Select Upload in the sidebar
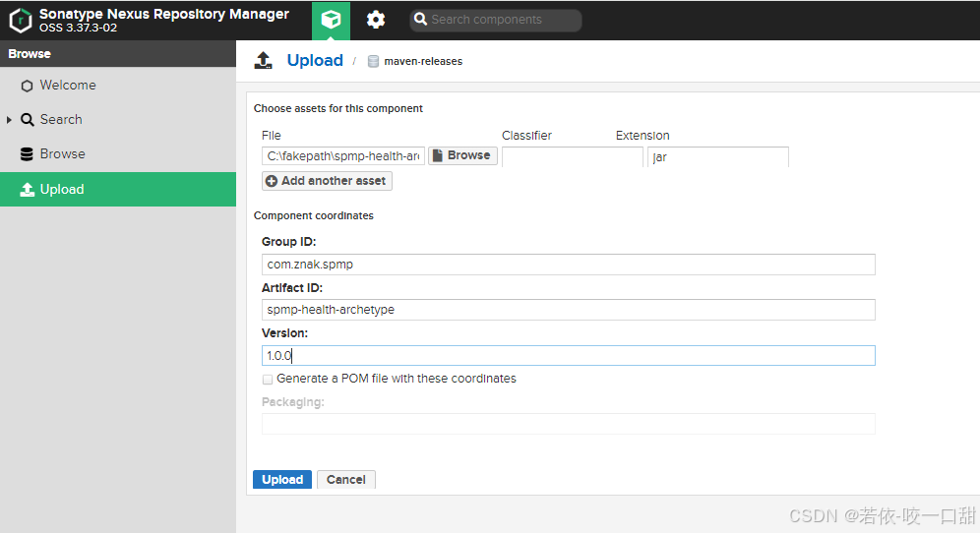Viewport: 980px width, 533px height. [118, 190]
